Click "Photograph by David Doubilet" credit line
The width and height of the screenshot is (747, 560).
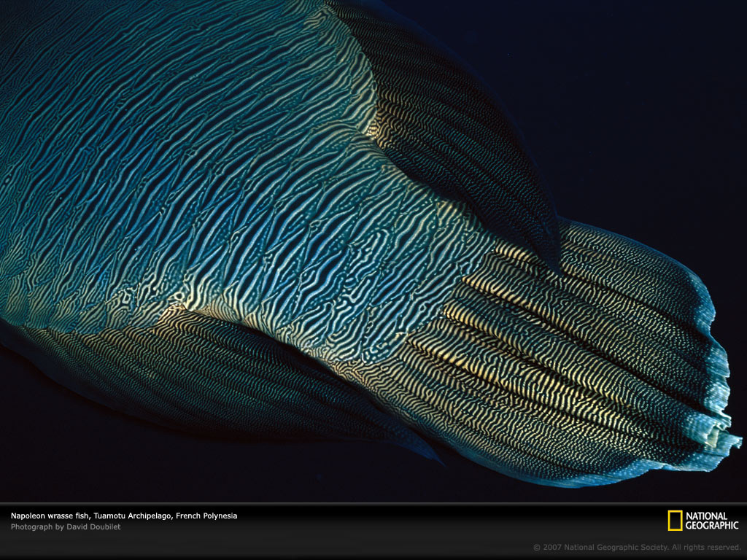tap(66, 526)
